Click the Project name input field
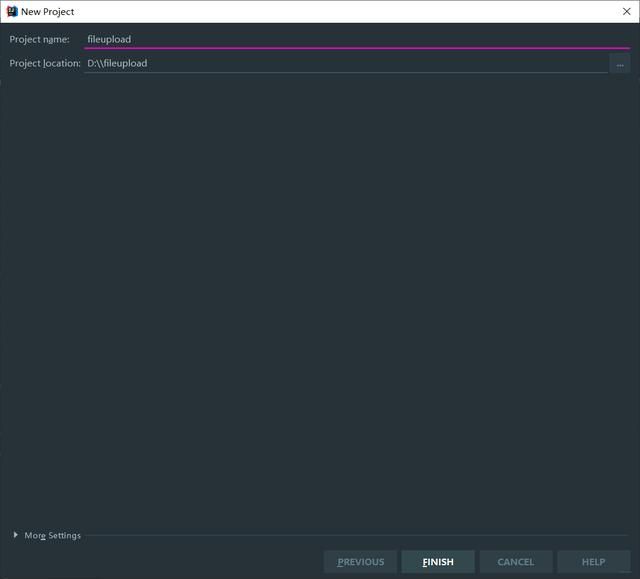Screen dimensions: 640x579 [x=357, y=40]
